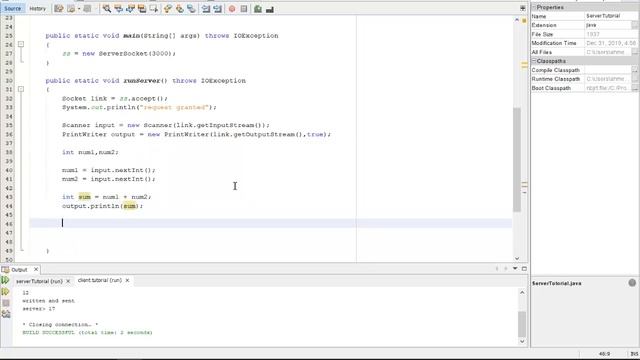Open the editor button for Compile Classpath

(634, 70)
